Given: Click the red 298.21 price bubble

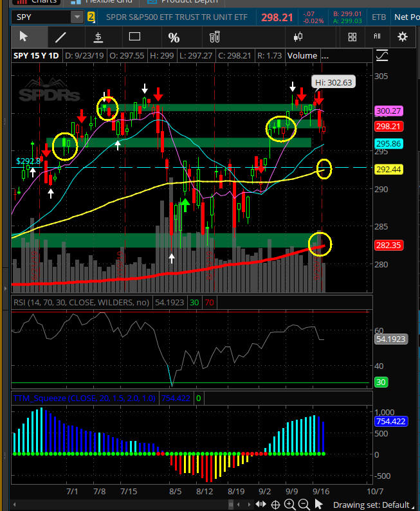Looking at the screenshot, I should pyautogui.click(x=388, y=126).
